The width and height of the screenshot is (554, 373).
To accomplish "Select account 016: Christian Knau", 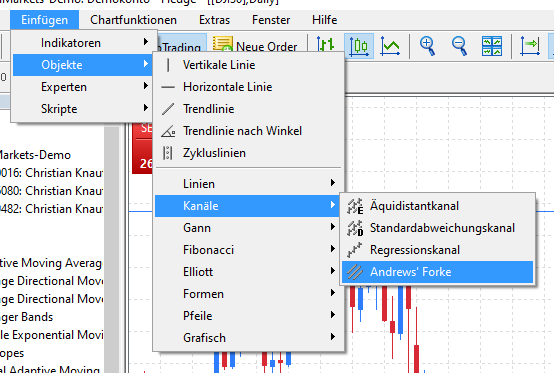I will [52, 173].
